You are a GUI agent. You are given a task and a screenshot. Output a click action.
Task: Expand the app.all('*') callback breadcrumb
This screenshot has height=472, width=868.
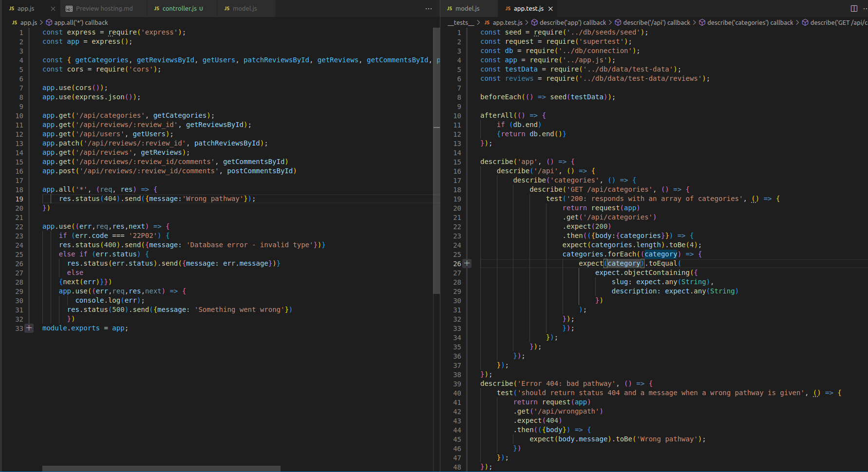click(81, 22)
